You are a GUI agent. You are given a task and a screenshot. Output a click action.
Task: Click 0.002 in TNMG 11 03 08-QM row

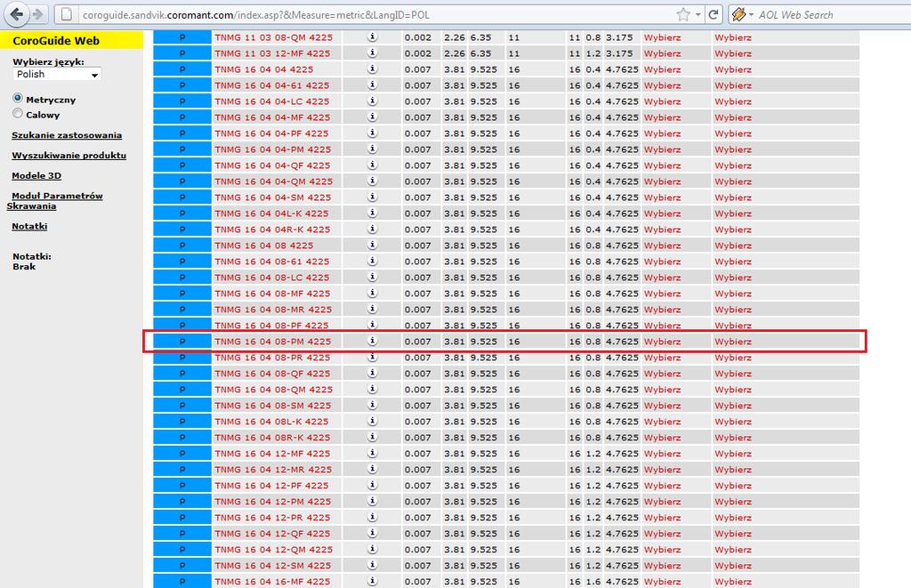pyautogui.click(x=418, y=37)
